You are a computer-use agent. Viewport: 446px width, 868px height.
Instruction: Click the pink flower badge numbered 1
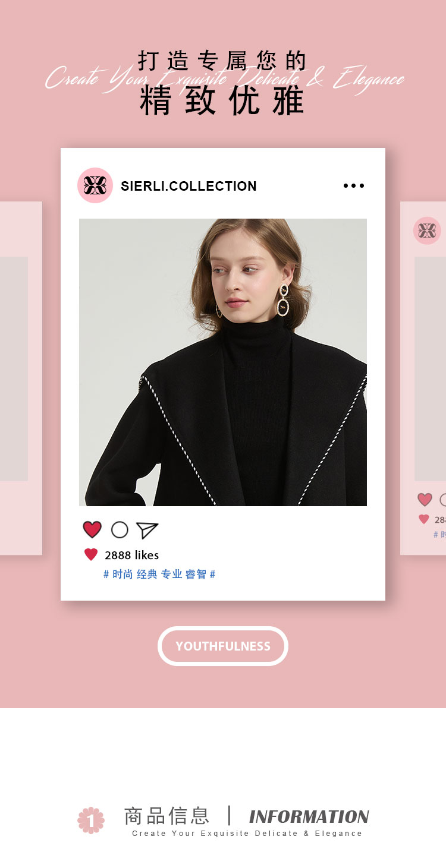tap(91, 820)
